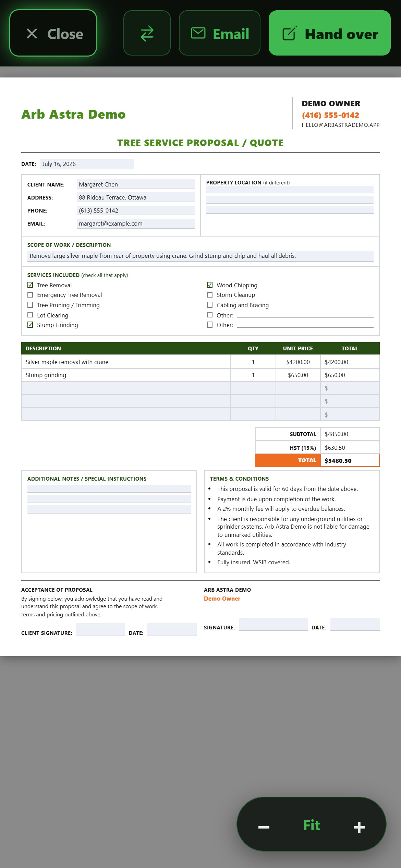Viewport: 401px width, 868px height.
Task: Check the Emergency Tree Removal box
Action: 30,295
